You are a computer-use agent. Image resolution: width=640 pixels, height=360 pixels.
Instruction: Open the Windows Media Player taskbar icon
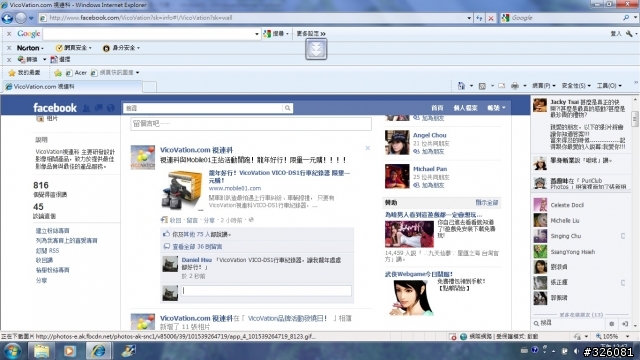tap(69, 351)
